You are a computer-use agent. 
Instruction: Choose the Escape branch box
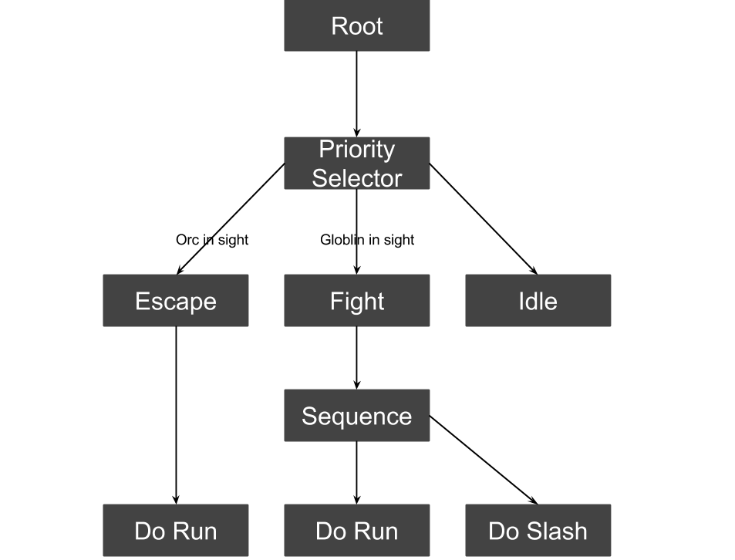(176, 300)
